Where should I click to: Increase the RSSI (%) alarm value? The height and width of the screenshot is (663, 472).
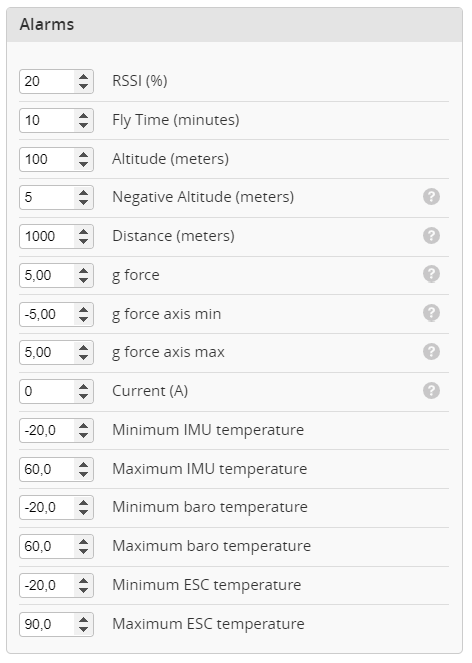coord(84,77)
